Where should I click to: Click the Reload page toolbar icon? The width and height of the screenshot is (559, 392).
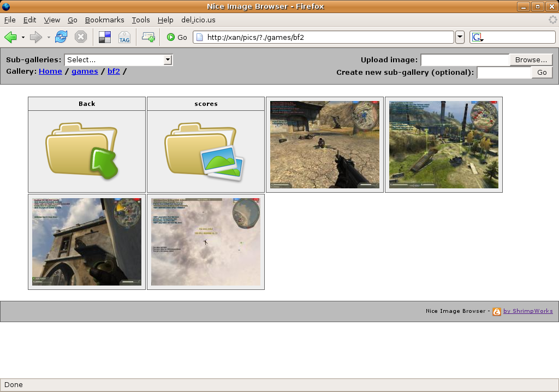pyautogui.click(x=61, y=37)
